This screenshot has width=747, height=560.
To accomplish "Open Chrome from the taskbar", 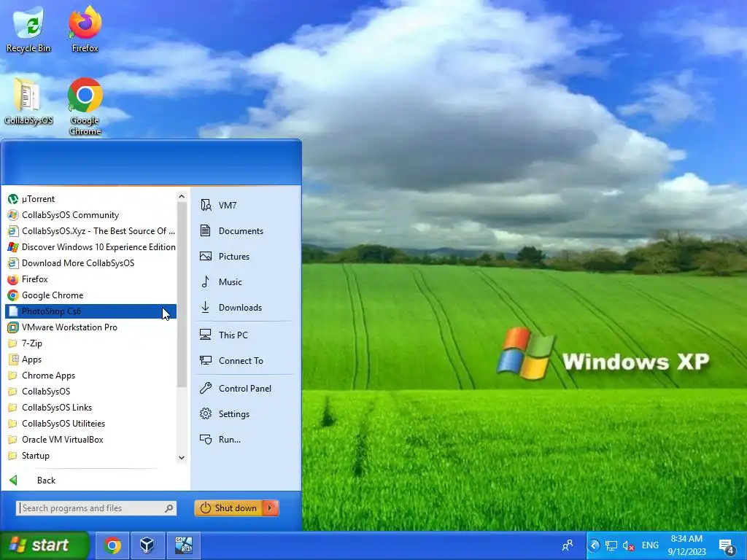I will click(x=112, y=545).
